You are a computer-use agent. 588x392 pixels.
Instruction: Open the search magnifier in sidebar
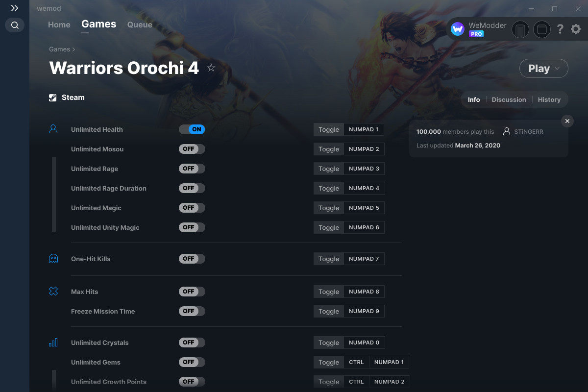pos(15,25)
